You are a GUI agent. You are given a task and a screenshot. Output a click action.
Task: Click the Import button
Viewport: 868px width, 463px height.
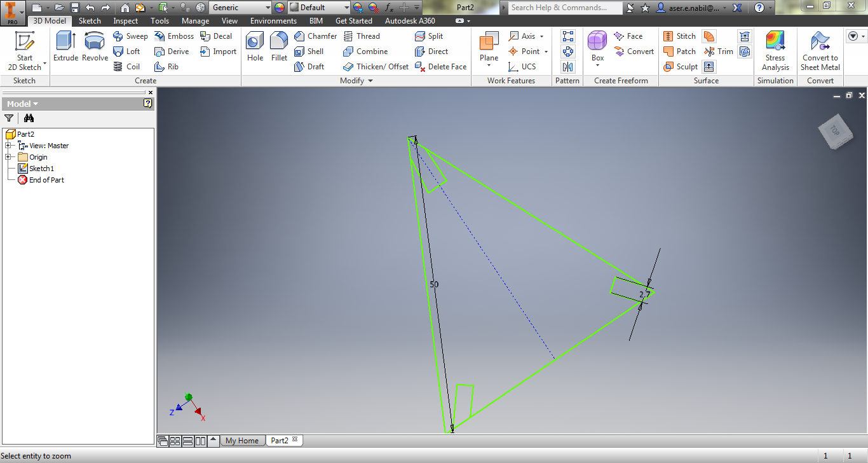218,52
